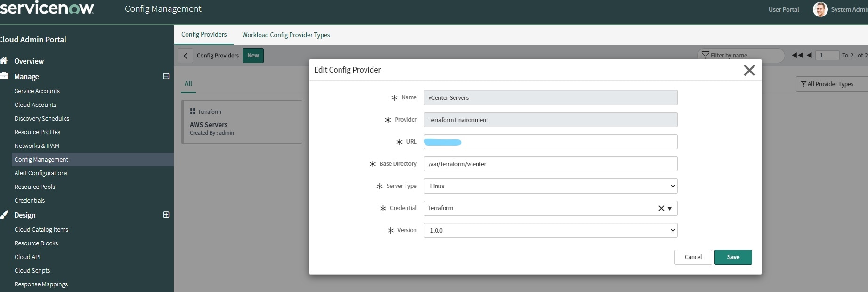868x292 pixels.
Task: Click the Manage section header
Action: pyautogui.click(x=26, y=77)
